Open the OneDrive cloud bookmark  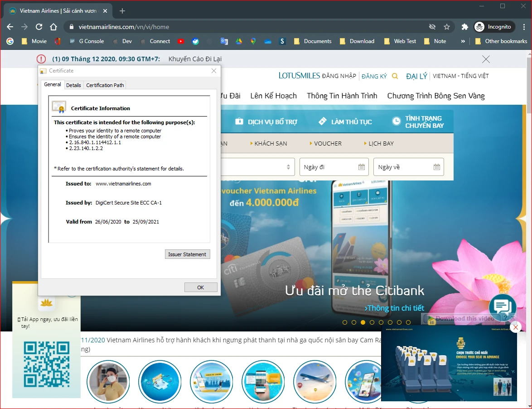point(268,41)
